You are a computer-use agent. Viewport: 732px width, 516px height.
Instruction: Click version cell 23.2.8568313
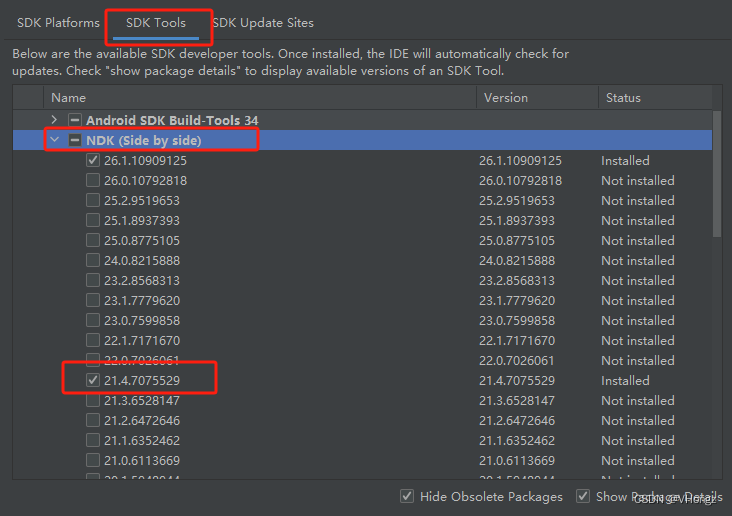(x=517, y=281)
